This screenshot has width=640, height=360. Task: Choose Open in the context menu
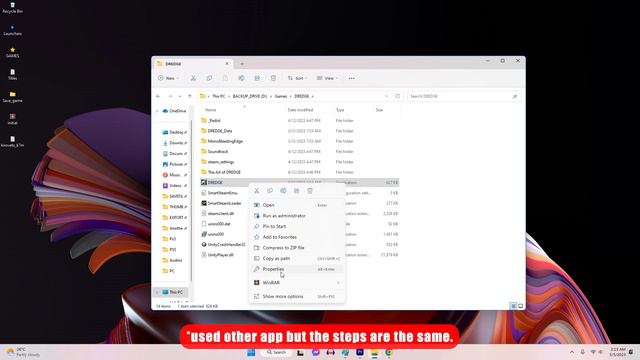pyautogui.click(x=297, y=205)
